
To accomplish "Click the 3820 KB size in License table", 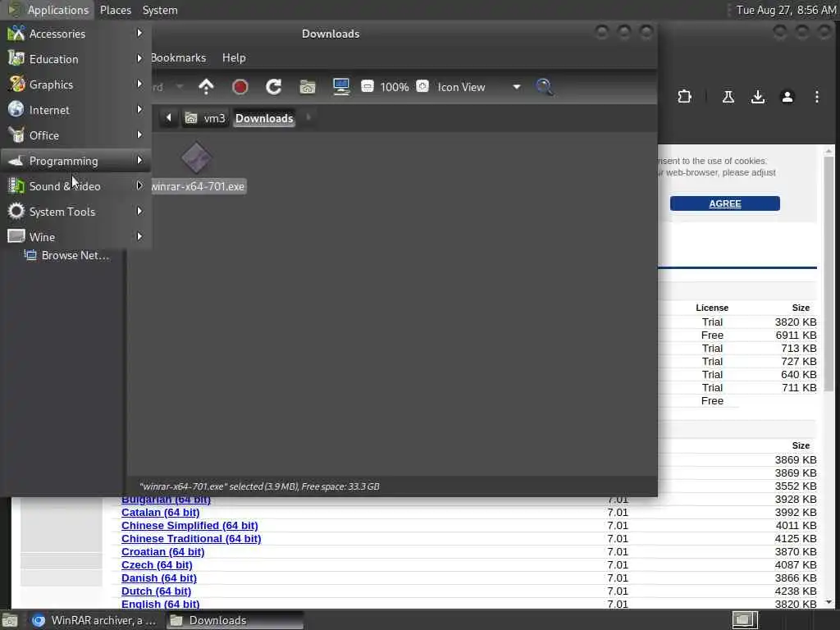I will coord(796,322).
